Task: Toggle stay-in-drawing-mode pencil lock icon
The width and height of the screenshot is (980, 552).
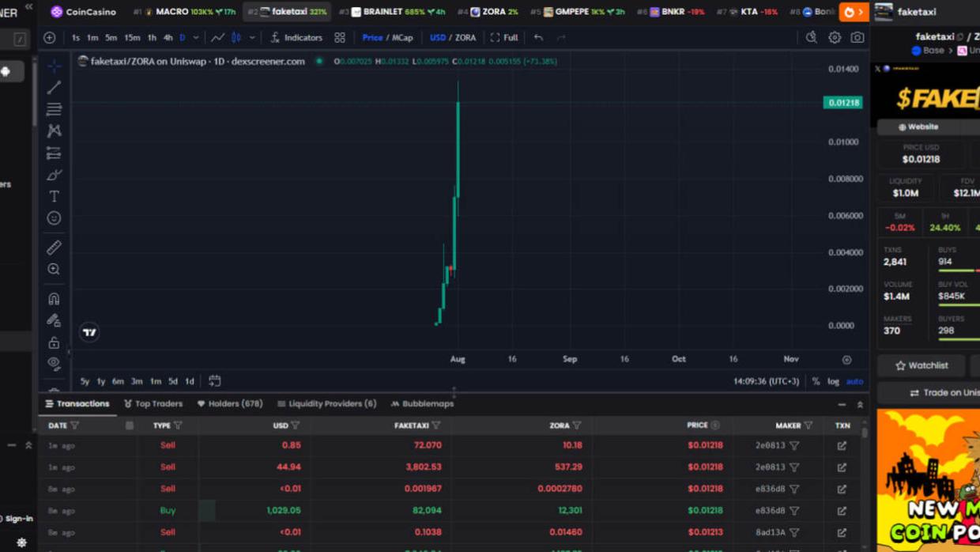Action: [54, 320]
